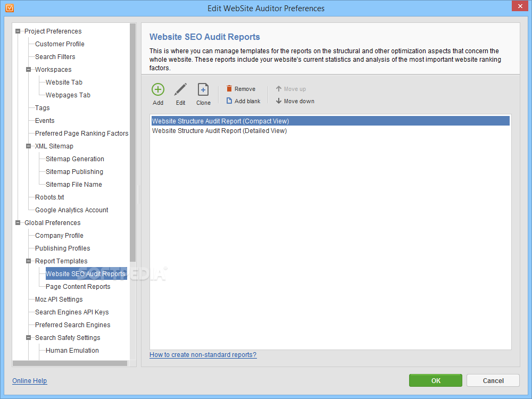Viewport: 532px width, 399px height.
Task: Remove the selected report template
Action: pyautogui.click(x=241, y=89)
